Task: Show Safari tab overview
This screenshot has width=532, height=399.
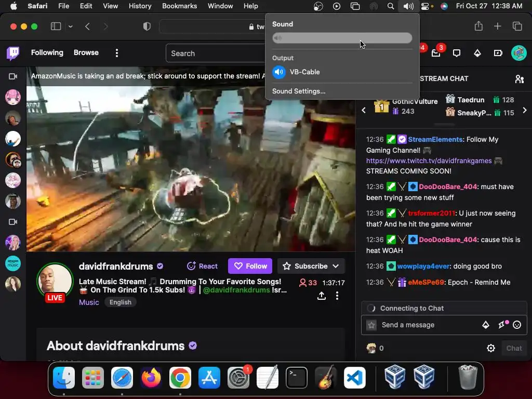Action: [517, 26]
